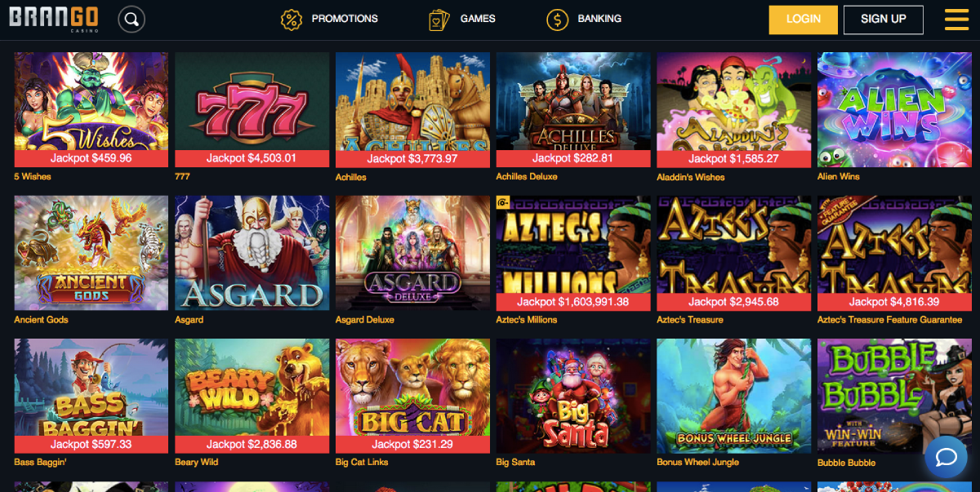
Task: Click the Bonus Wheel Jungle title link
Action: click(x=697, y=463)
